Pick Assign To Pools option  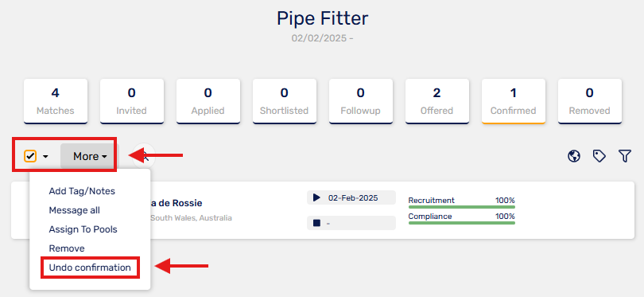[83, 229]
